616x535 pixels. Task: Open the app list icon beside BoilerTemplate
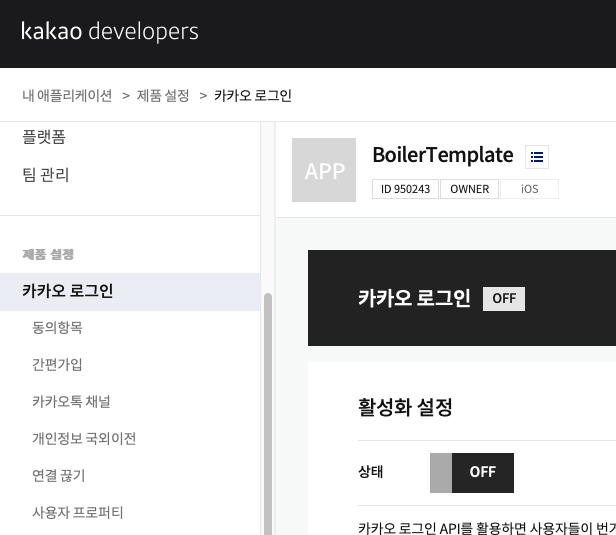[537, 157]
